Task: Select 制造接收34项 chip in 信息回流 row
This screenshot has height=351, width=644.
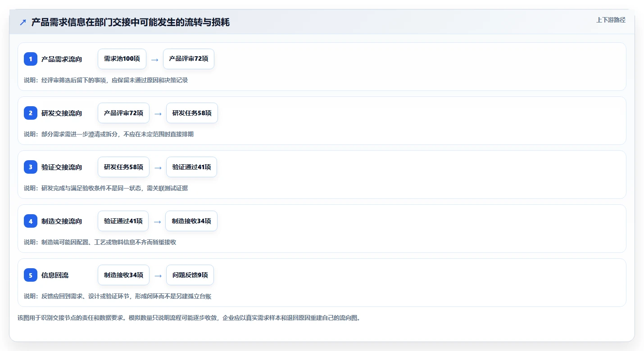Action: [123, 275]
